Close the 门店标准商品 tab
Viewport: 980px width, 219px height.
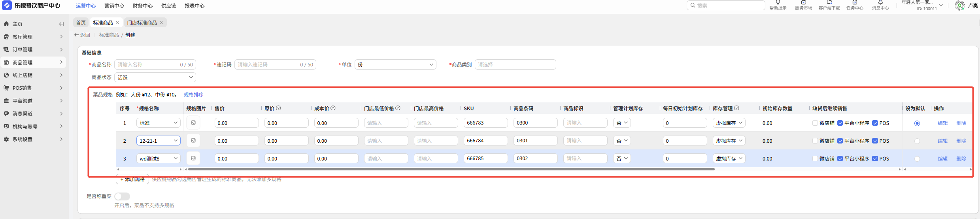click(x=161, y=23)
